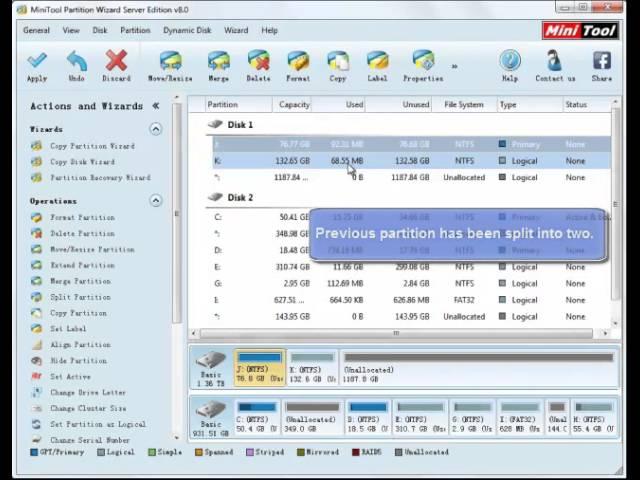
Task: Show partition Properties from the toolbar
Action: coord(423,67)
